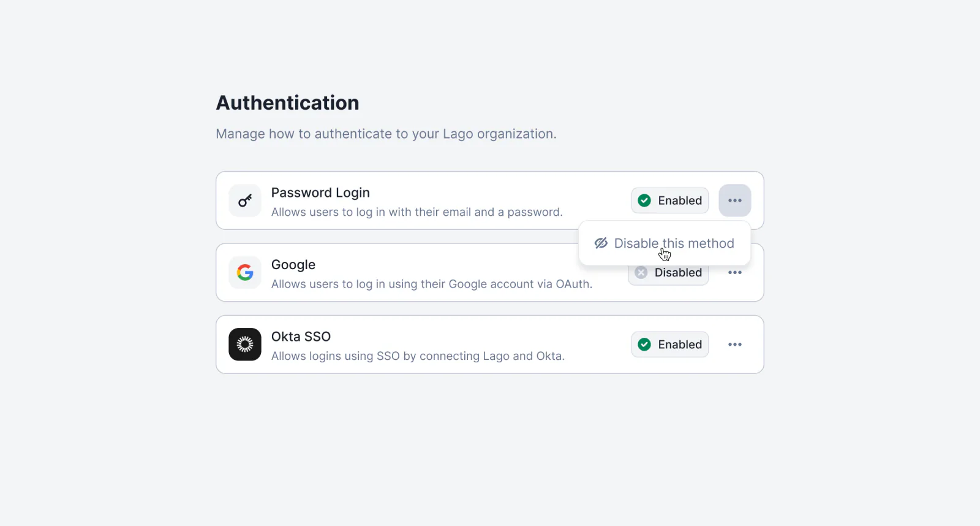
Task: Click 'Allows users to log in with their email' description
Action: click(417, 212)
